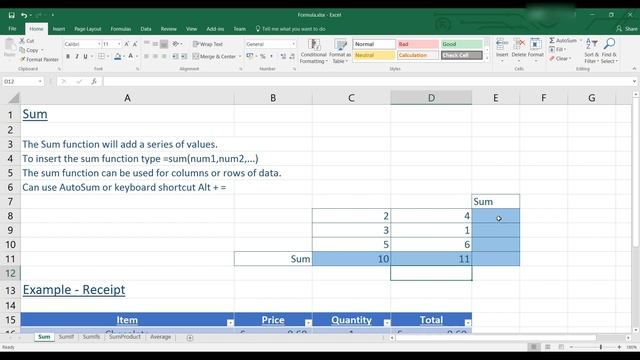This screenshot has width=640, height=360.
Task: Toggle Wrap Text
Action: click(207, 44)
